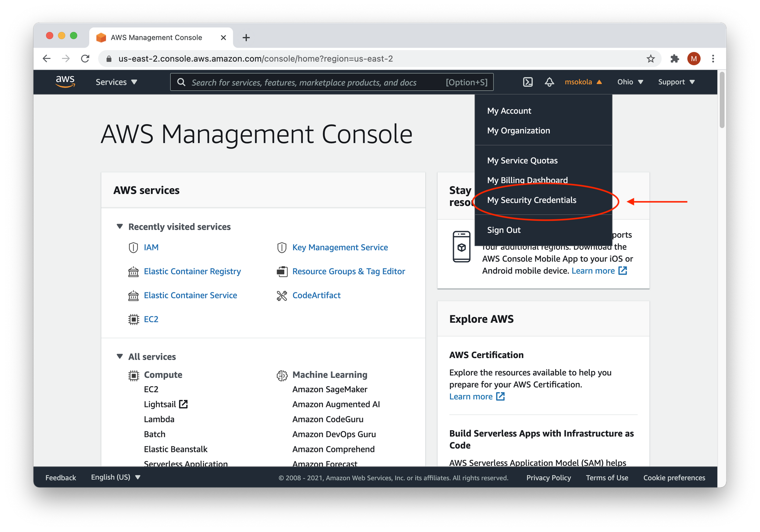This screenshot has height=532, width=760.
Task: Open the Resource Groups & Tag Editor link
Action: 348,272
